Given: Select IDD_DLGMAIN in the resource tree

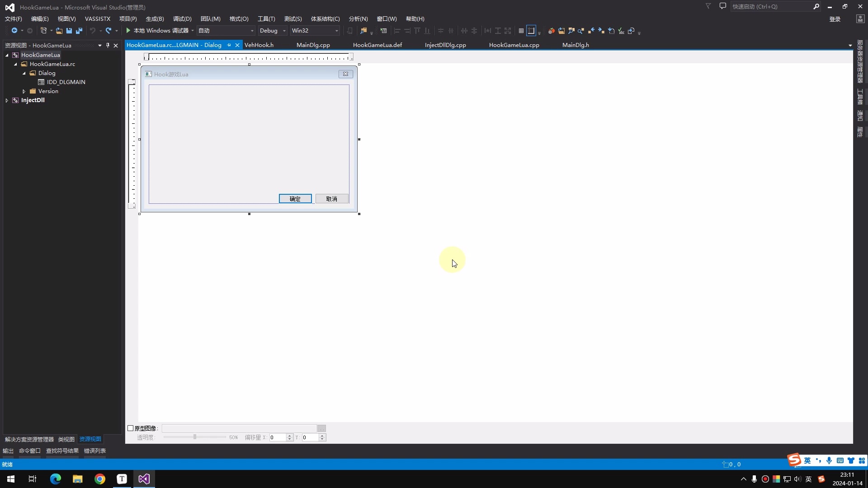Looking at the screenshot, I should point(66,82).
